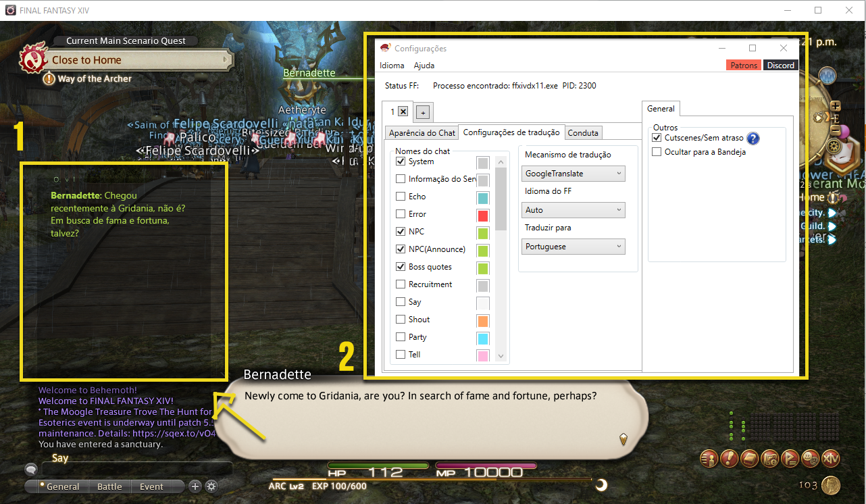
Task: Zoom out the minimap with minus
Action: [835, 130]
